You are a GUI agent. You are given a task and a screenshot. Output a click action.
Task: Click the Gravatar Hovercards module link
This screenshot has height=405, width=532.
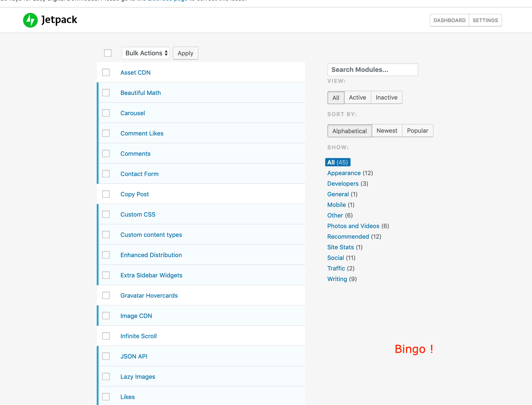[x=149, y=296]
